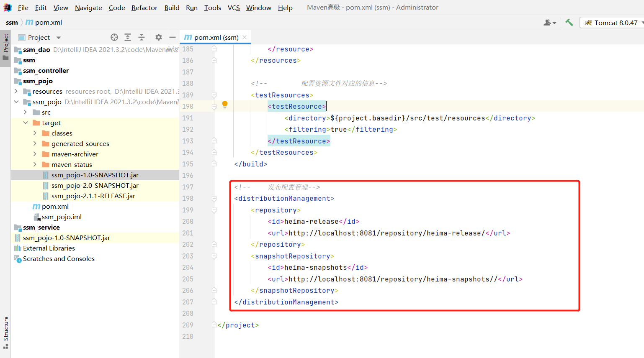Open the View menu
This screenshot has width=644, height=358.
[x=61, y=8]
